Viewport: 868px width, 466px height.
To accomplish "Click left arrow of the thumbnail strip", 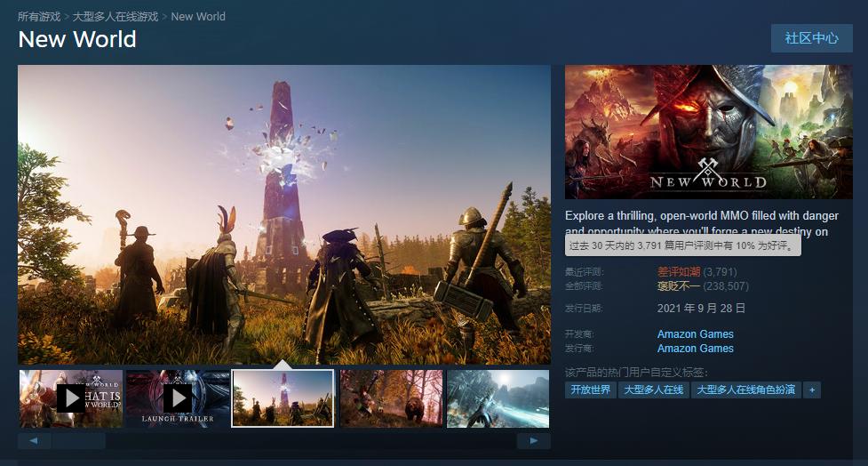I will coord(34,441).
